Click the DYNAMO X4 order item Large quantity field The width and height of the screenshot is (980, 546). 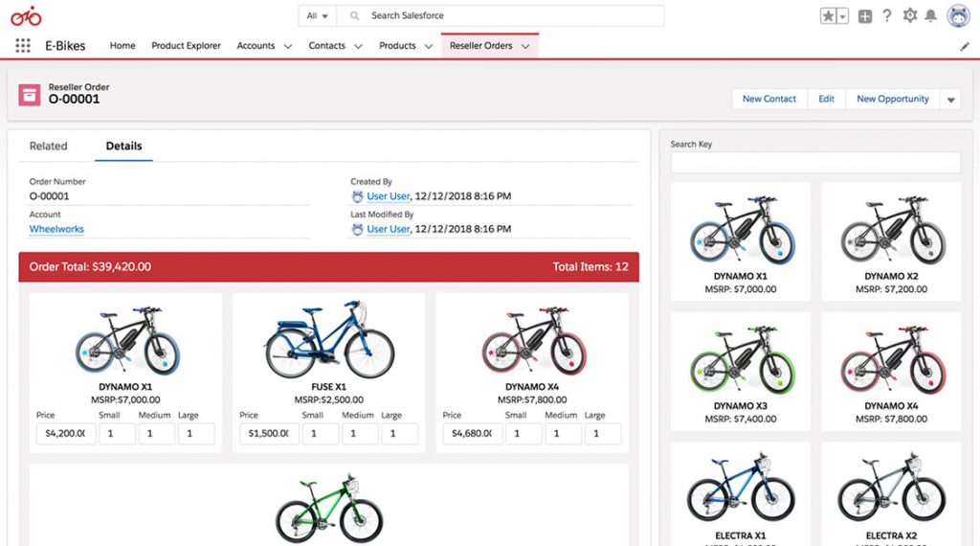(x=603, y=433)
